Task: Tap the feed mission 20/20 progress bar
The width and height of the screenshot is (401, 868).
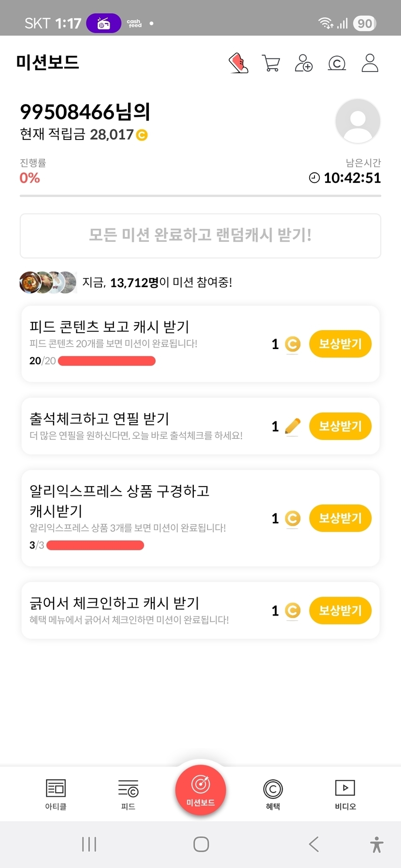Action: click(107, 361)
